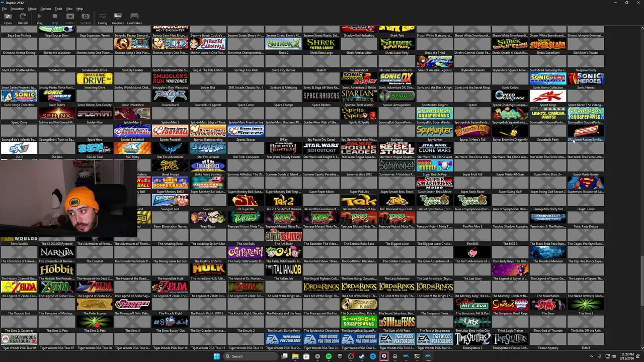644x362 pixels.
Task: Open the Windows Start menu
Action: tap(216, 356)
